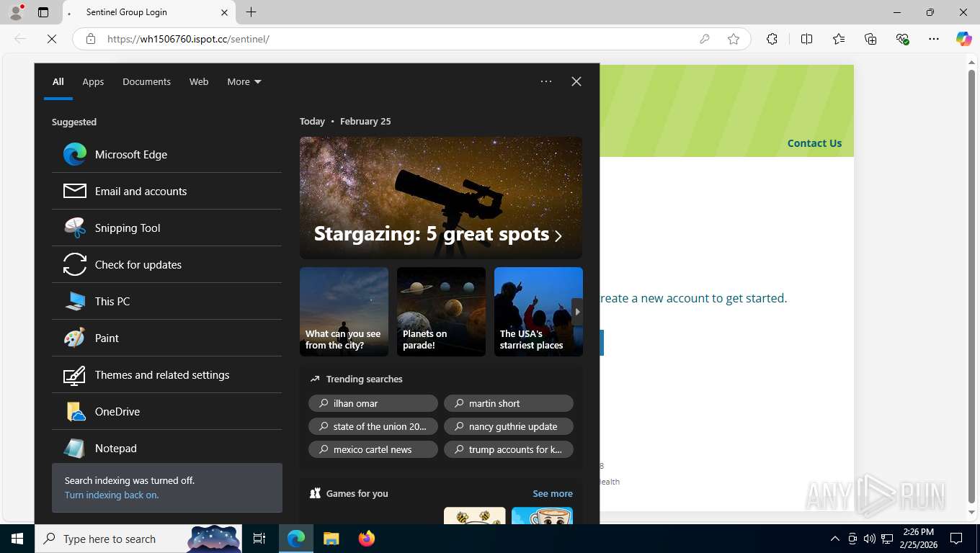
Task: Open Copilot in Edge
Action: coord(964,39)
